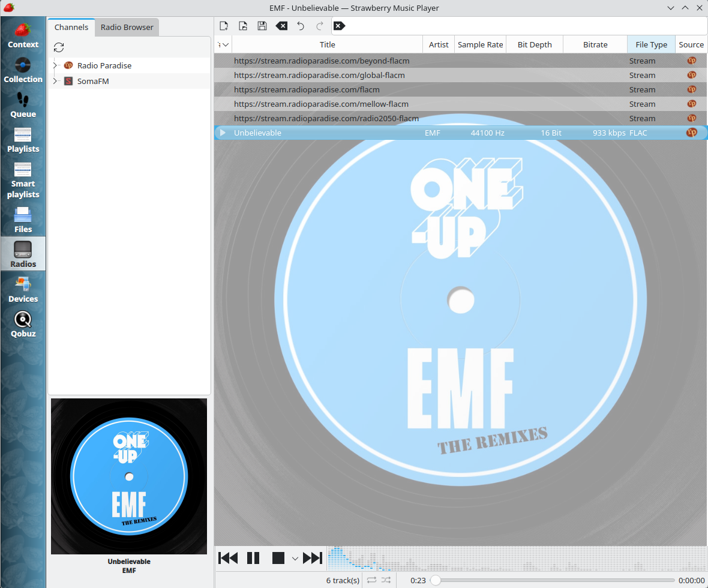Image resolution: width=708 pixels, height=588 pixels.
Task: Load a playlist from file
Action: click(x=243, y=26)
